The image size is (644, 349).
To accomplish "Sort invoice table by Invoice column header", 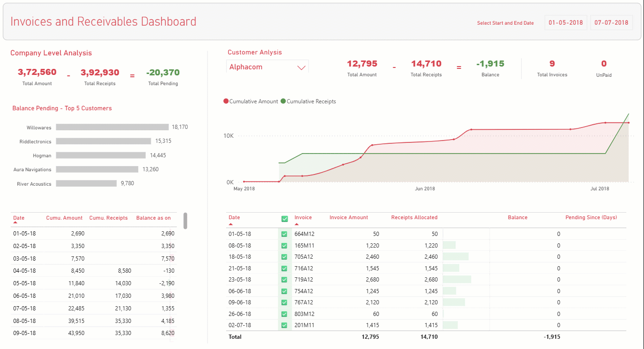I will coord(303,217).
